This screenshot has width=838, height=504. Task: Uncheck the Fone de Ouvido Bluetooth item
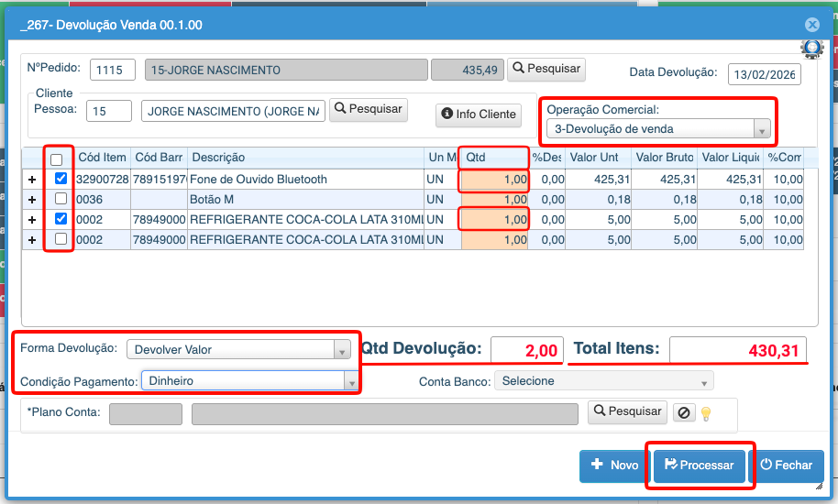(x=61, y=179)
